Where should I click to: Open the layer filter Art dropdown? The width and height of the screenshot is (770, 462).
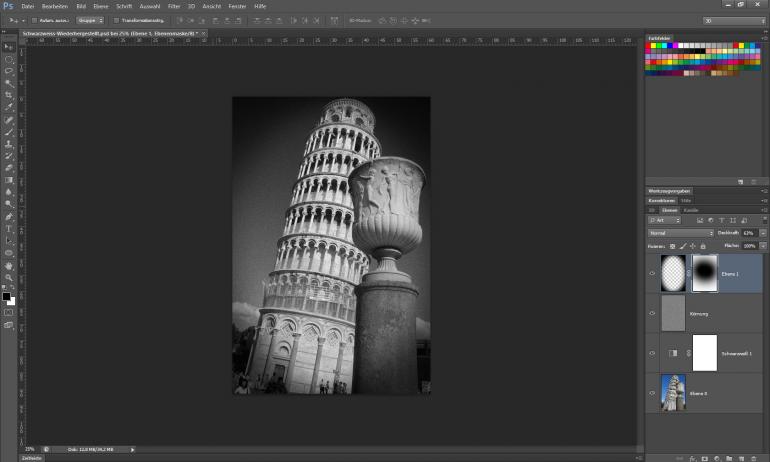click(x=664, y=220)
